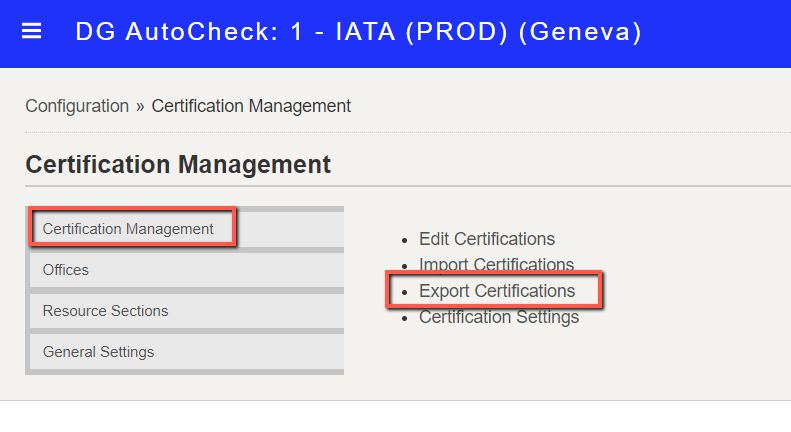Open the Offices menu item
This screenshot has height=432, width=791.
pos(187,270)
